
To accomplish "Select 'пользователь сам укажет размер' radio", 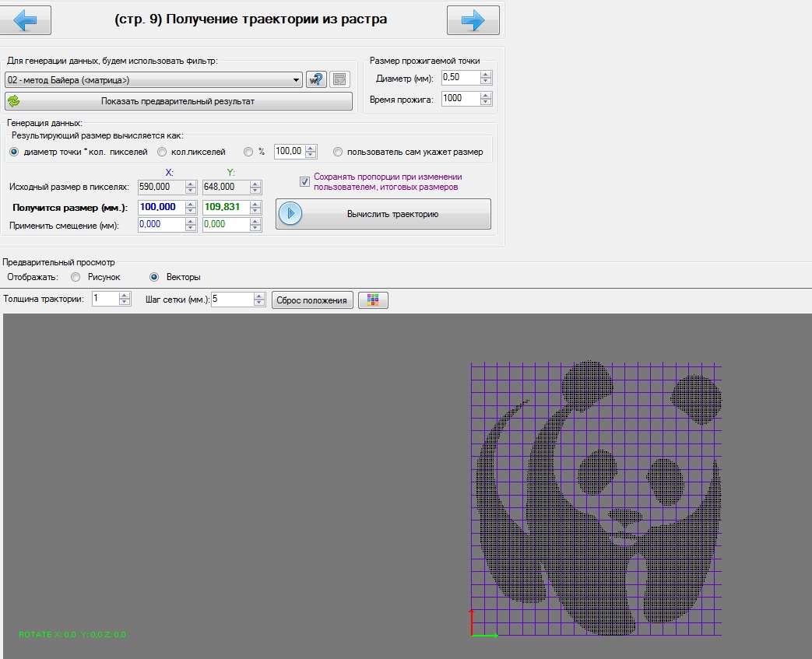I will [338, 152].
